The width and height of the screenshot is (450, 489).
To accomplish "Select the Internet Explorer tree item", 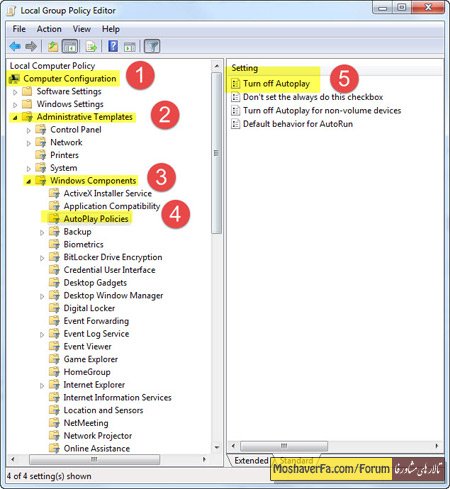I will pyautogui.click(x=94, y=385).
